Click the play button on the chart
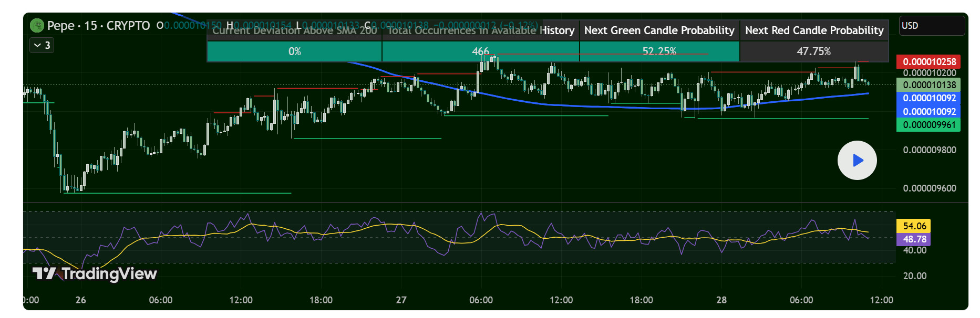 click(x=857, y=160)
